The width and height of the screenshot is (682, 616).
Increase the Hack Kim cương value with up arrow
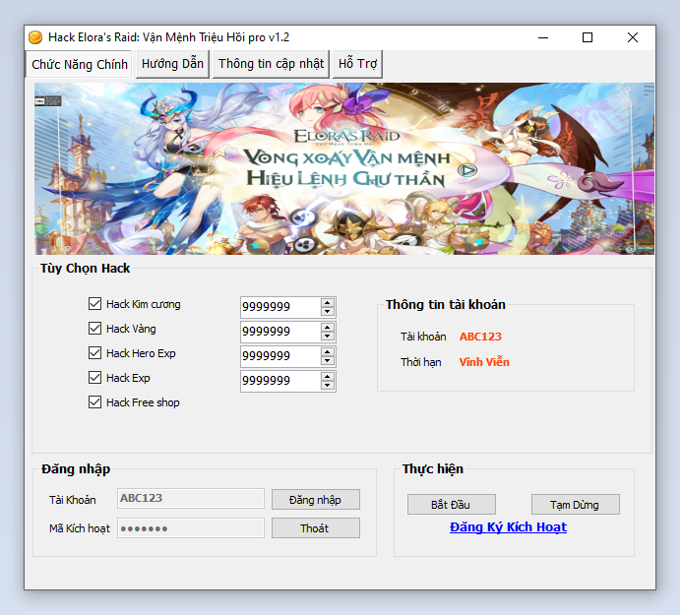coord(328,302)
